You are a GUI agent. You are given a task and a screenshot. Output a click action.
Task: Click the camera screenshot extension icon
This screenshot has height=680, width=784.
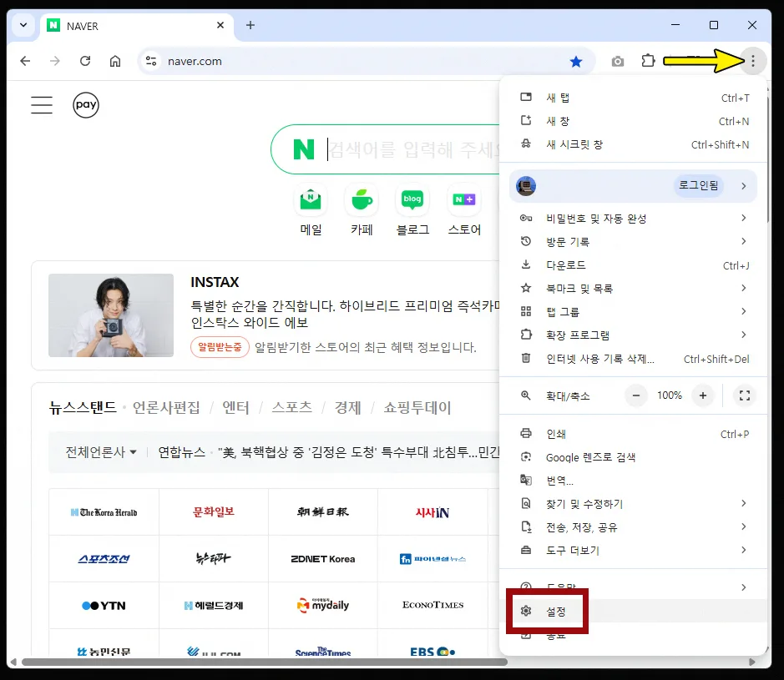click(618, 61)
